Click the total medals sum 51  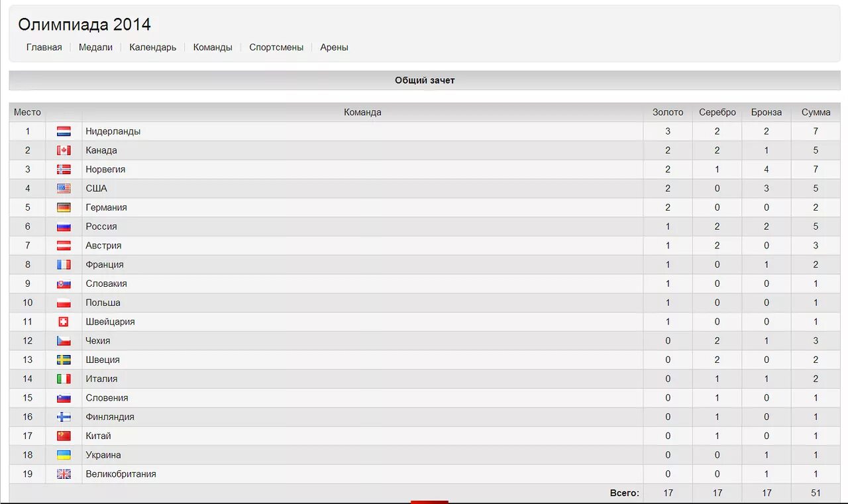[816, 493]
